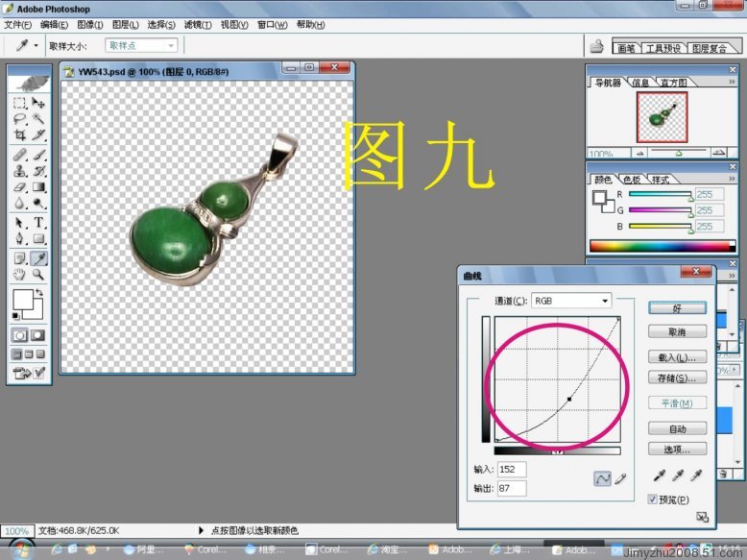Select the Gradient tool
This screenshot has width=747, height=560.
(38, 186)
